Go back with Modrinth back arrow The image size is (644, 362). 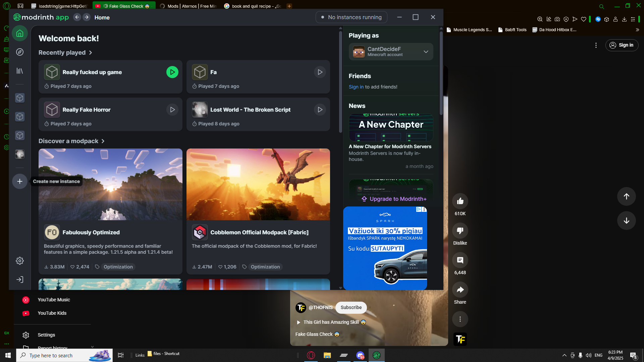(x=77, y=17)
